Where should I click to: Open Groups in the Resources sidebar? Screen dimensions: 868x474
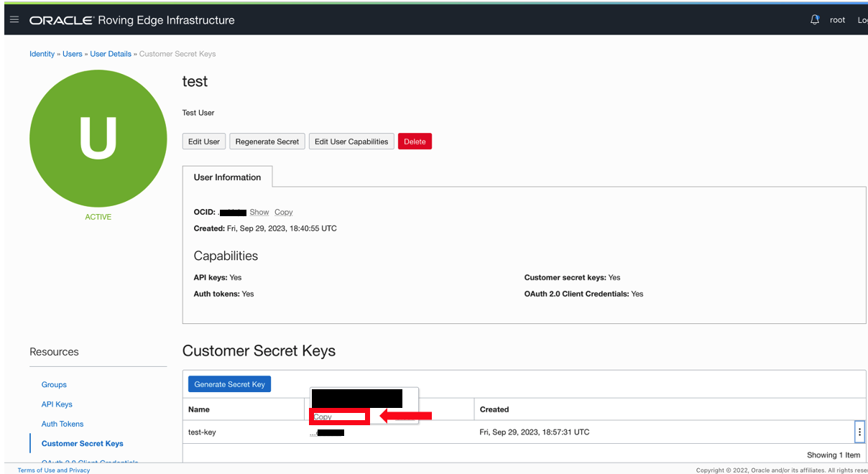(x=54, y=384)
